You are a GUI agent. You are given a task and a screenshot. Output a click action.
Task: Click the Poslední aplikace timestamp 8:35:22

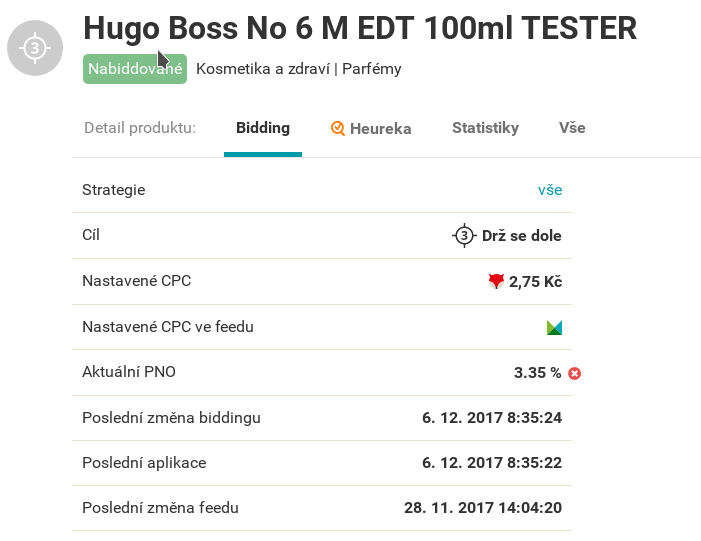(x=492, y=462)
